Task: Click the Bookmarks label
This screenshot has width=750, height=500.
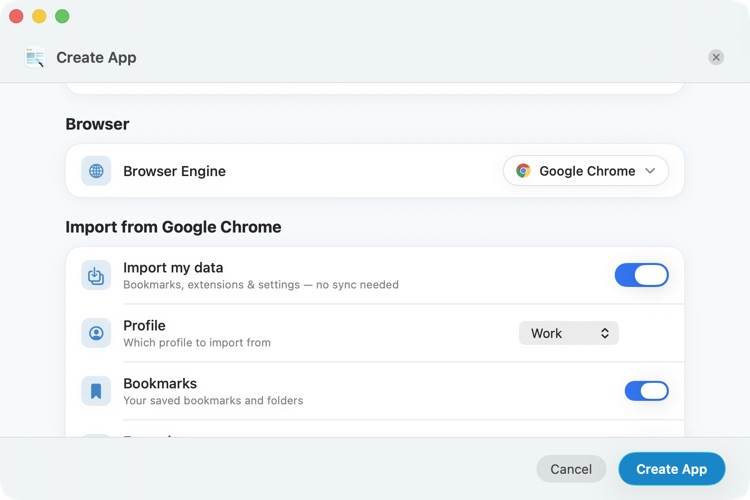Action: (160, 383)
